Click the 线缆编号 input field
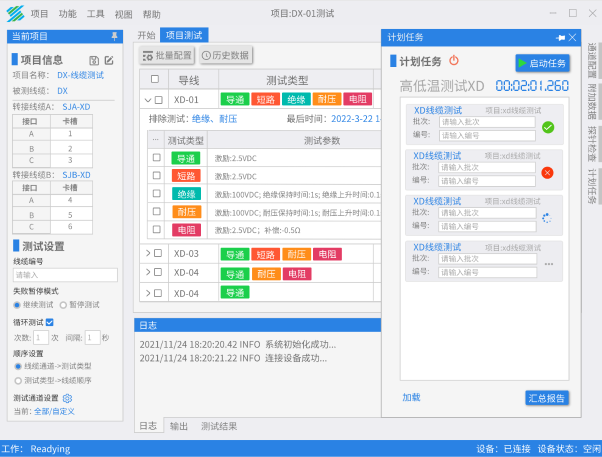The image size is (602, 457). pyautogui.click(x=65, y=275)
